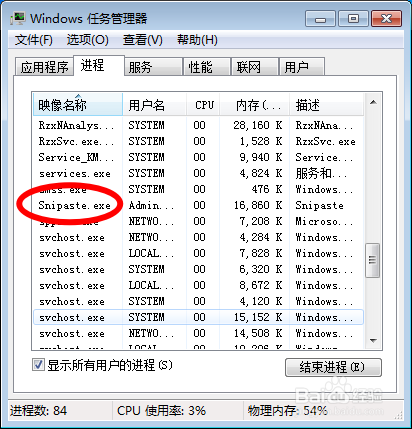This screenshot has width=412, height=429.
Task: Select svchost.exe row using 7,828 K
Action: (x=198, y=253)
